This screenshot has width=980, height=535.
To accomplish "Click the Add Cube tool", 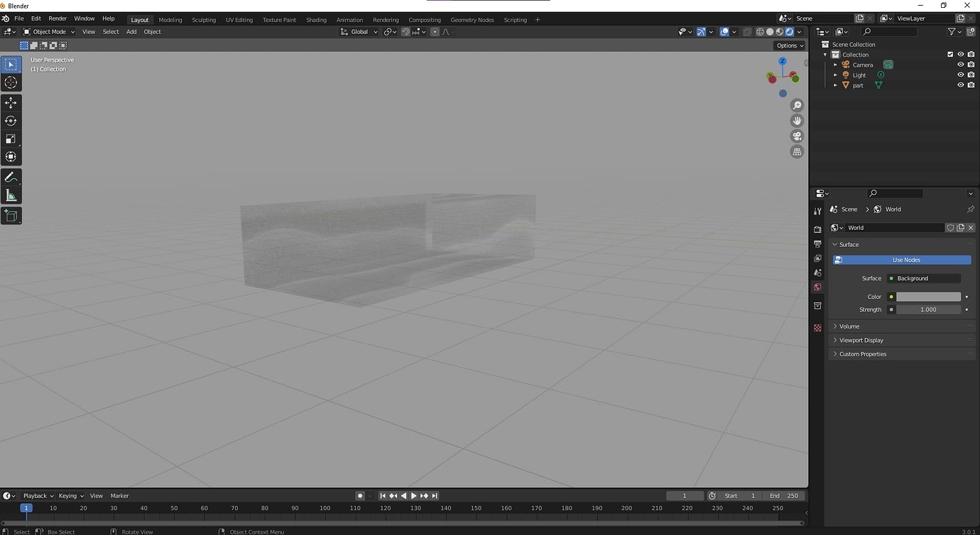I will point(11,216).
